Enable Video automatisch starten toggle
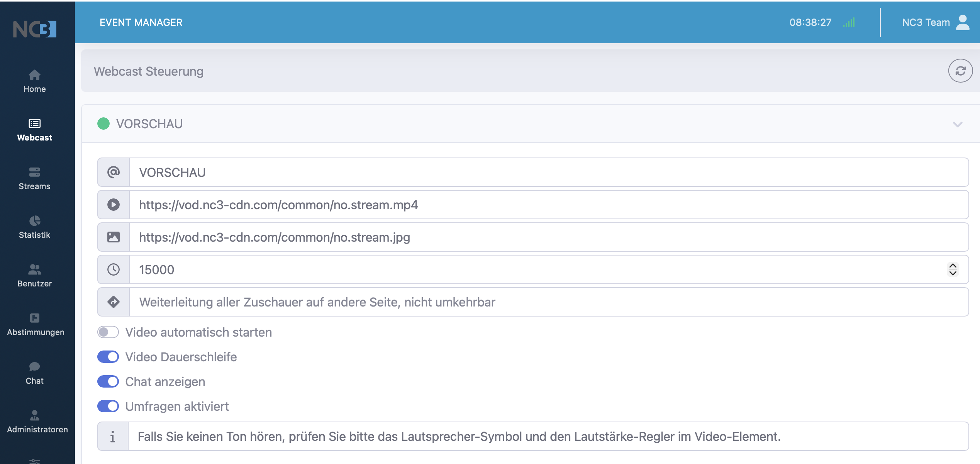This screenshot has width=980, height=464. [108, 332]
